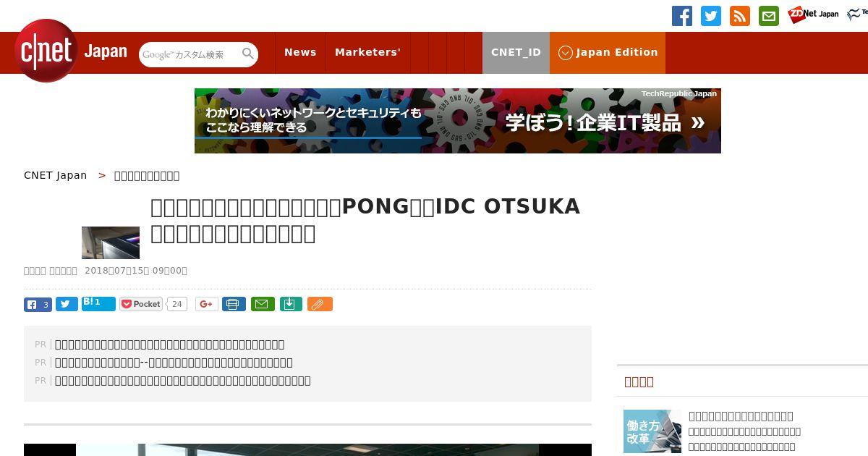Screen dimensions: 868x456
Task: Open the third PR link in the grey box
Action: point(183,381)
